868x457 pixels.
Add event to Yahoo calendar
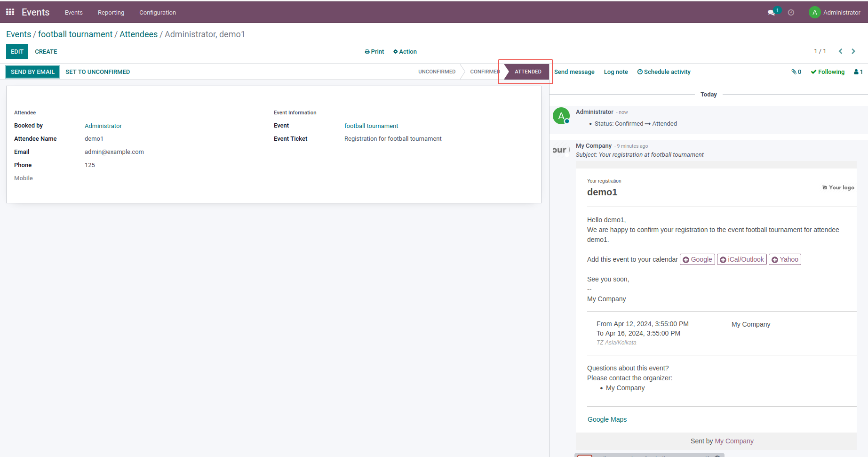click(x=785, y=259)
